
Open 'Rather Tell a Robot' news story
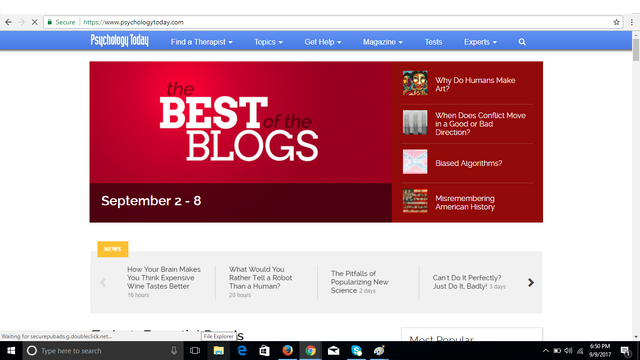coord(260,278)
